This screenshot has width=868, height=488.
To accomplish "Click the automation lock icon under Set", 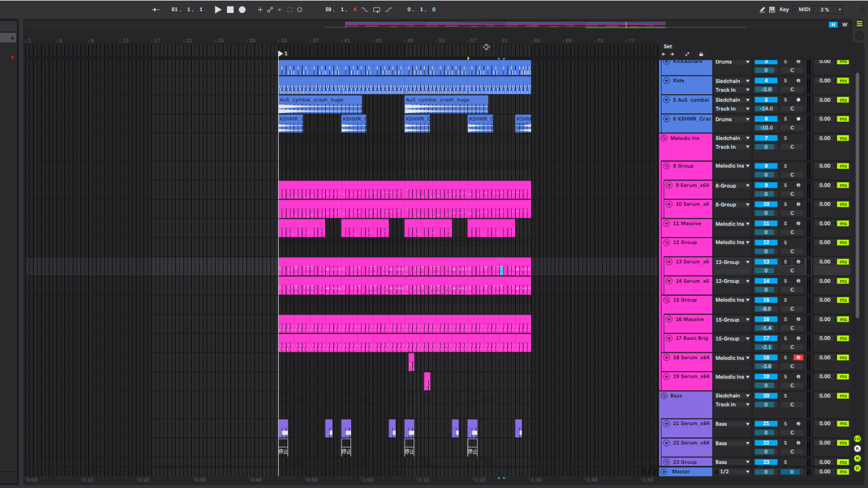I will click(701, 54).
